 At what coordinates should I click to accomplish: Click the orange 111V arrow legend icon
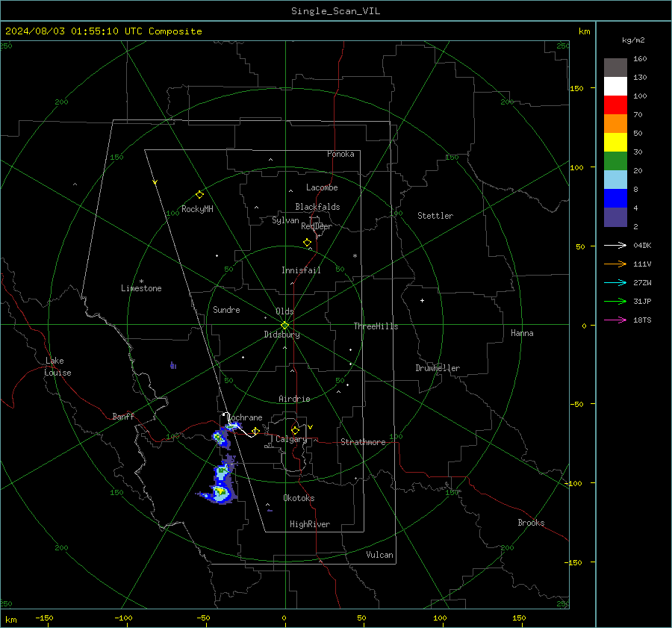point(615,264)
